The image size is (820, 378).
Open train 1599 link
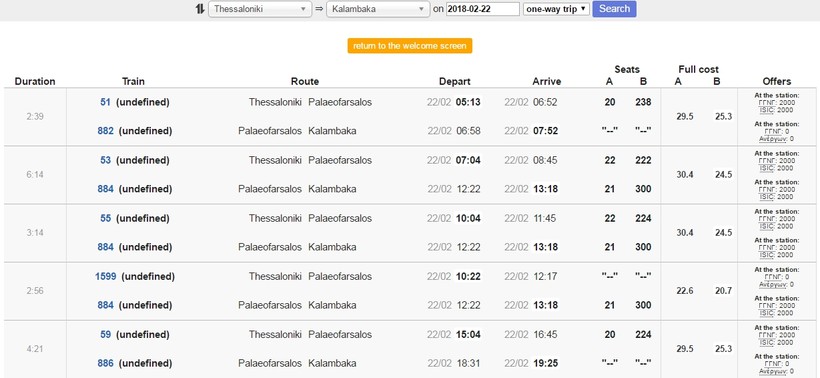pyautogui.click(x=106, y=277)
